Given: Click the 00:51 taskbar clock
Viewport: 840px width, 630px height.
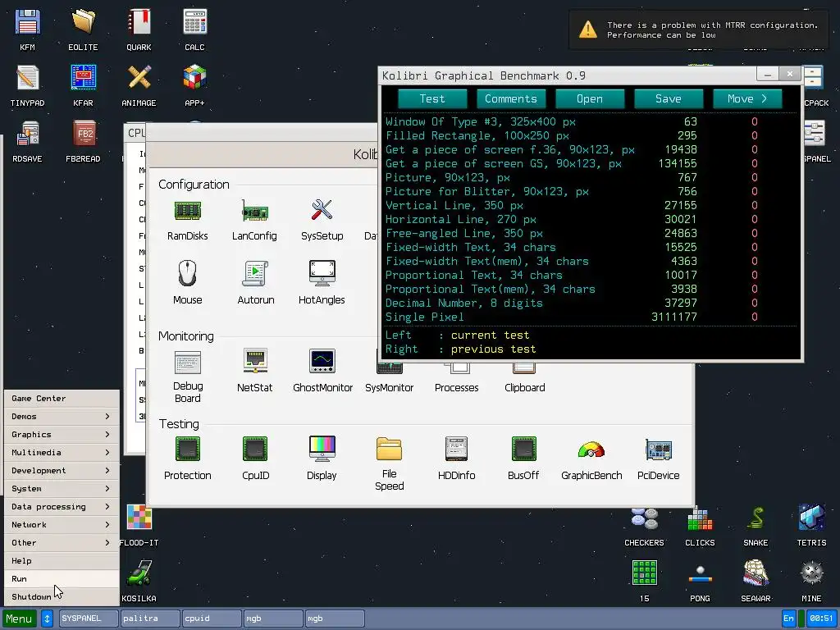Looking at the screenshot, I should click(x=820, y=619).
